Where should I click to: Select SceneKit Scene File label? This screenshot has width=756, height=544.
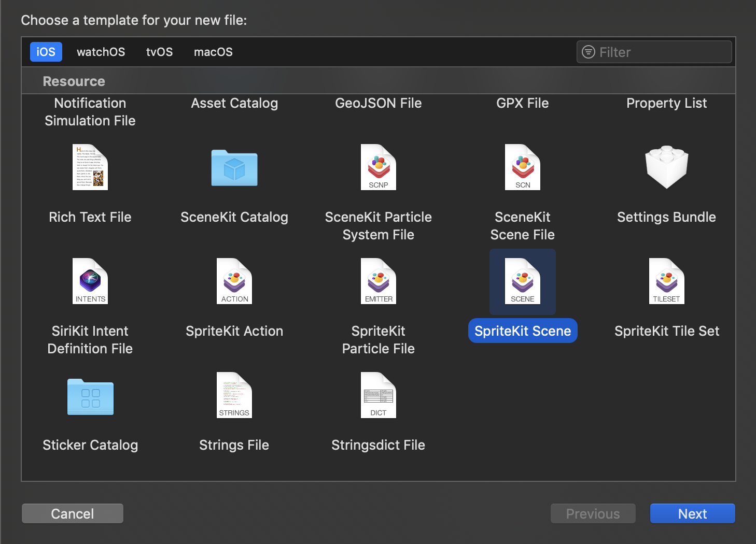pyautogui.click(x=523, y=226)
